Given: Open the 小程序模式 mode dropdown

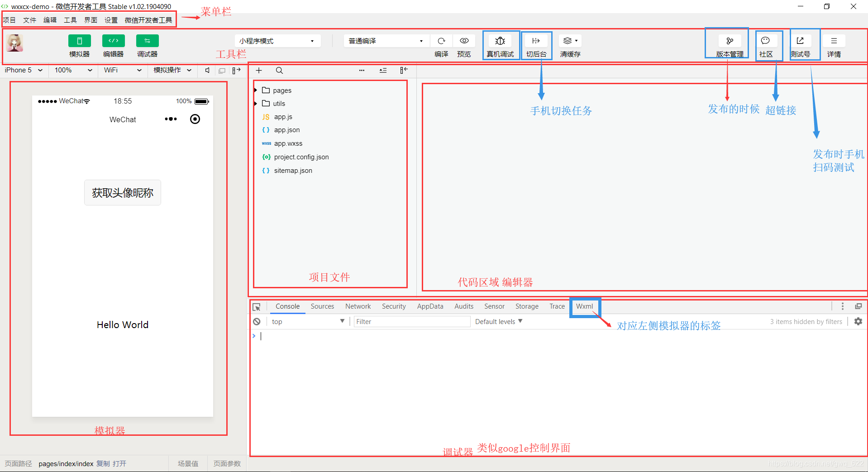Looking at the screenshot, I should (277, 41).
